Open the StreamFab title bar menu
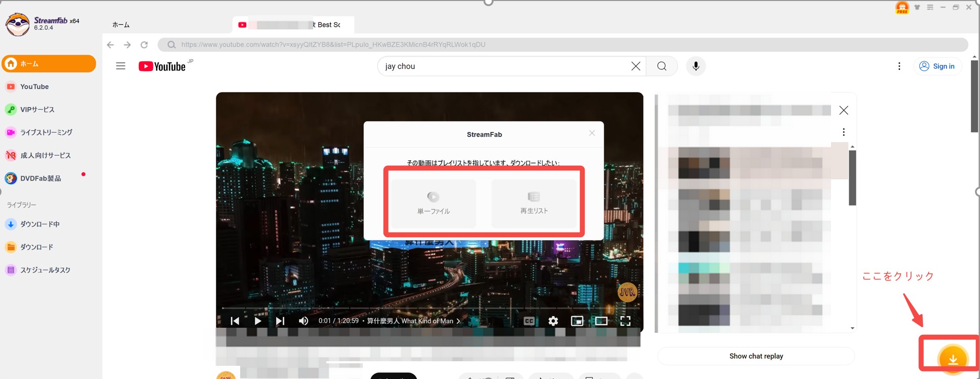Image resolution: width=980 pixels, height=379 pixels. (x=930, y=7)
